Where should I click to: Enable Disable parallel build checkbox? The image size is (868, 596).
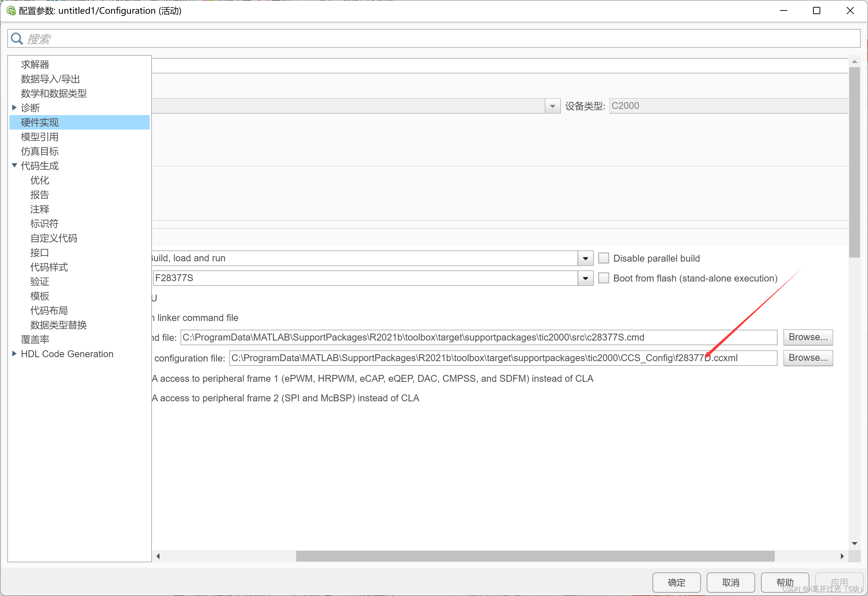coord(604,258)
